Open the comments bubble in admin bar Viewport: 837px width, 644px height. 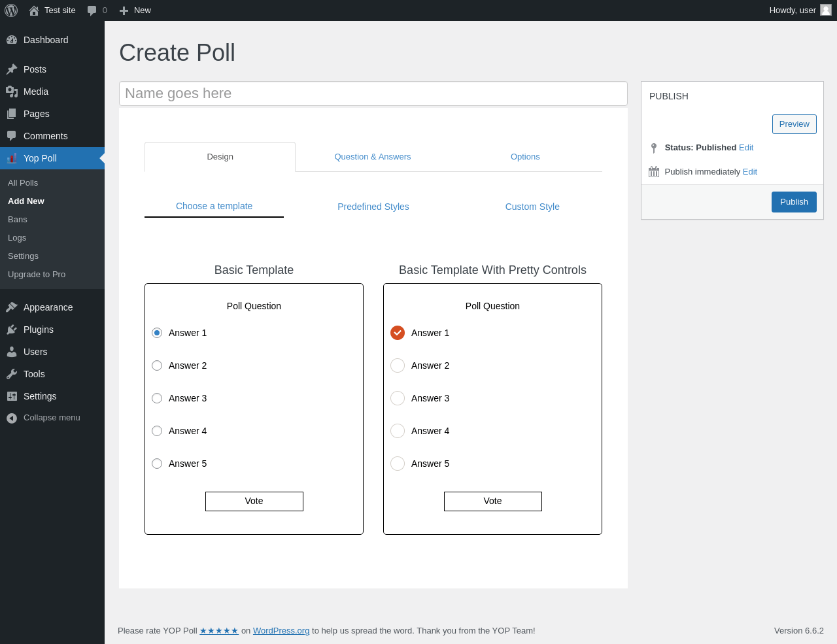[x=92, y=10]
